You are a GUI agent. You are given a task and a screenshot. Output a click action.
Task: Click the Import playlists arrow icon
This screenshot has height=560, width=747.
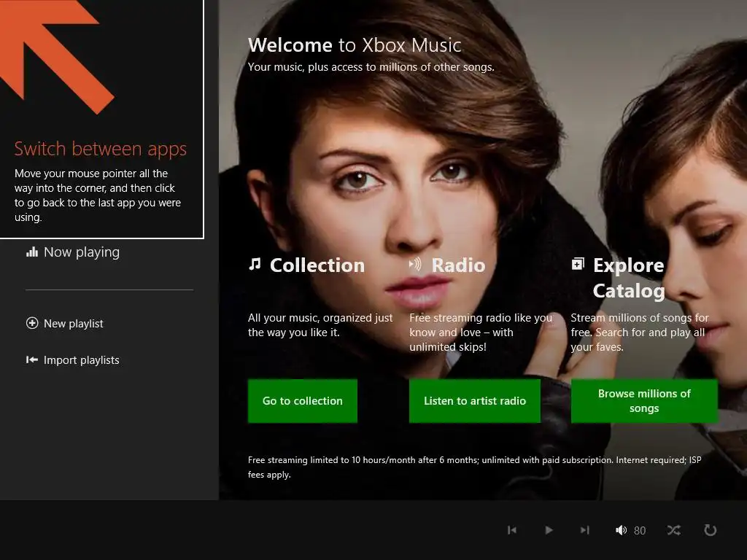[32, 360]
